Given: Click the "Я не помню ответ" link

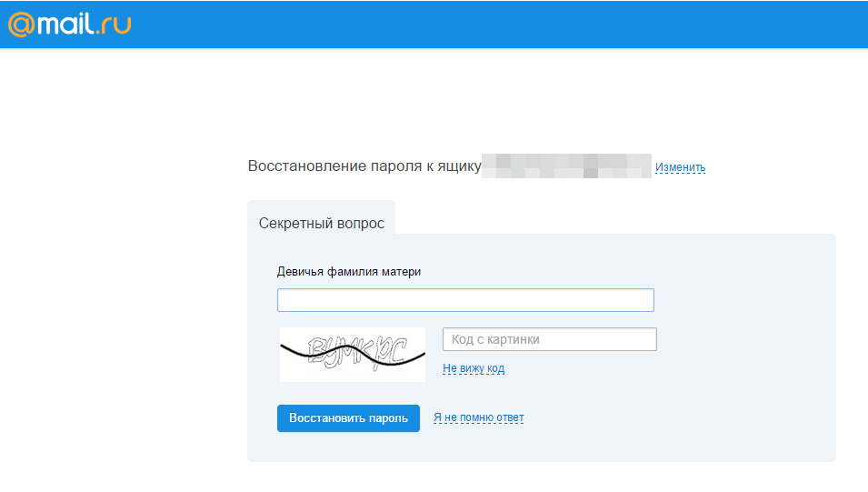Looking at the screenshot, I should (x=478, y=417).
